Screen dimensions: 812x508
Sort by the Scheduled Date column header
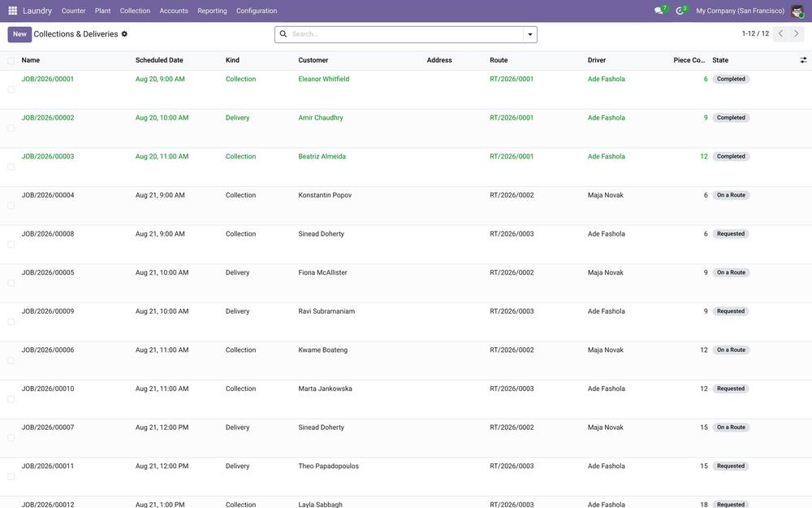pos(159,60)
